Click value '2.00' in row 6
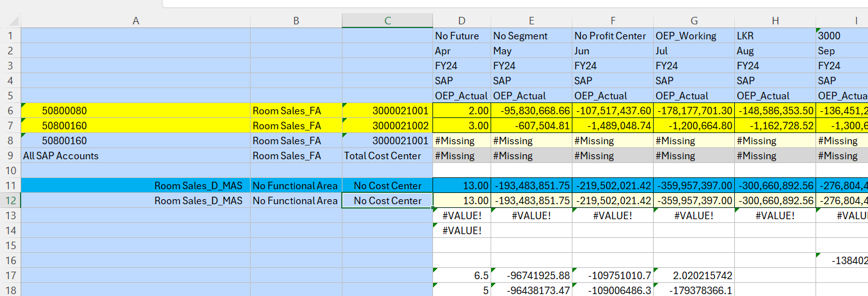The height and width of the screenshot is (296, 868). (462, 111)
